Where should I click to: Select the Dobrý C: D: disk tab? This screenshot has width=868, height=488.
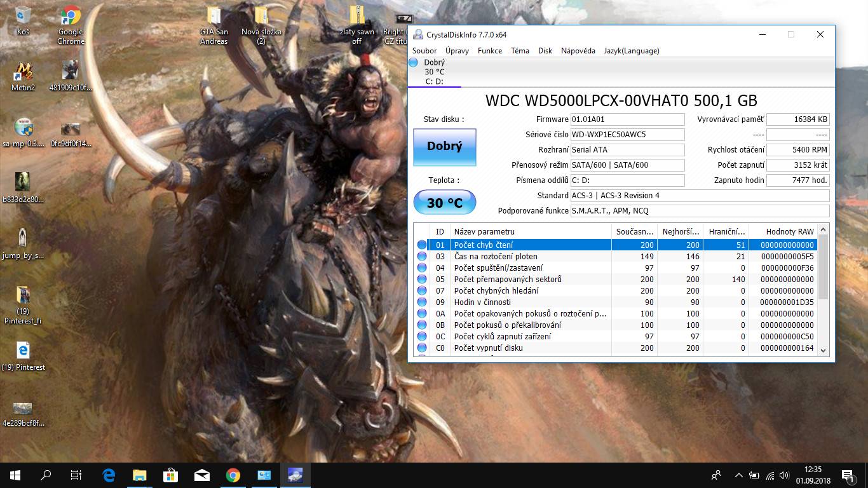(x=435, y=72)
